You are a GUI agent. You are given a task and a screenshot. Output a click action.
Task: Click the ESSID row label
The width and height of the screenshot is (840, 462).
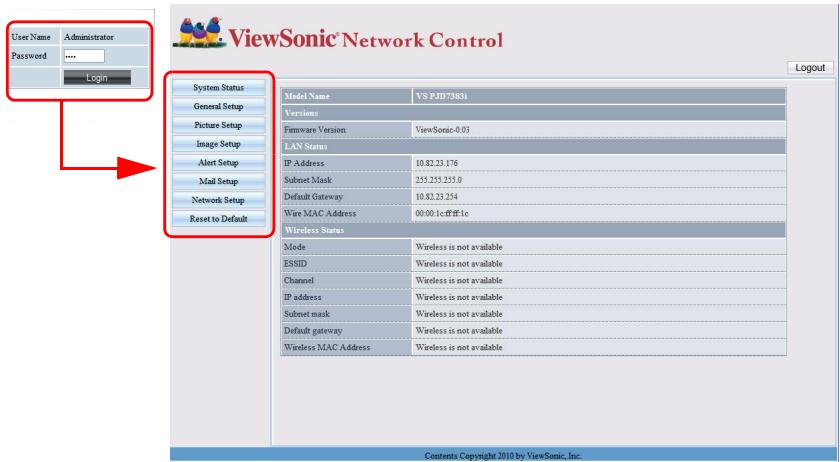click(296, 264)
